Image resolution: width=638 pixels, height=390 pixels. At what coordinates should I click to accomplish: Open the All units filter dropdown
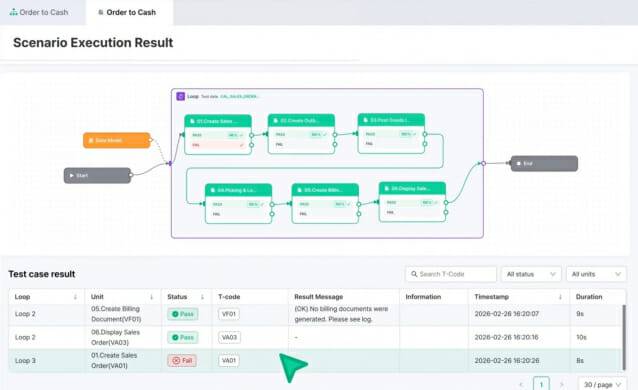(596, 274)
